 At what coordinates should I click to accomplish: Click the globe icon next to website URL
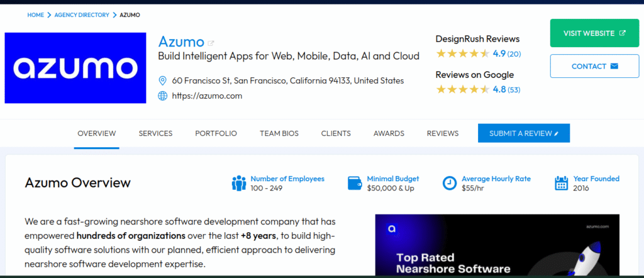(162, 96)
